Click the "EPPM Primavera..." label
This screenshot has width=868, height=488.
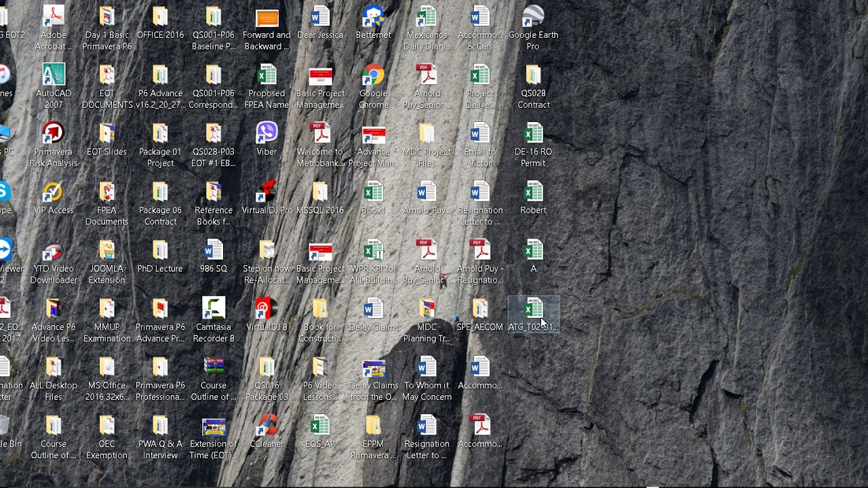[x=374, y=449]
